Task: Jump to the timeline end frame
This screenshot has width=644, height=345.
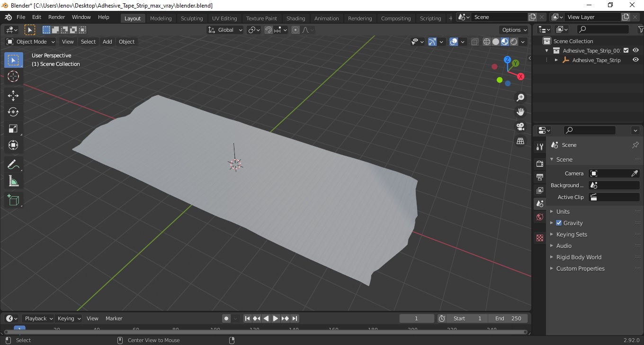Action: tap(295, 318)
